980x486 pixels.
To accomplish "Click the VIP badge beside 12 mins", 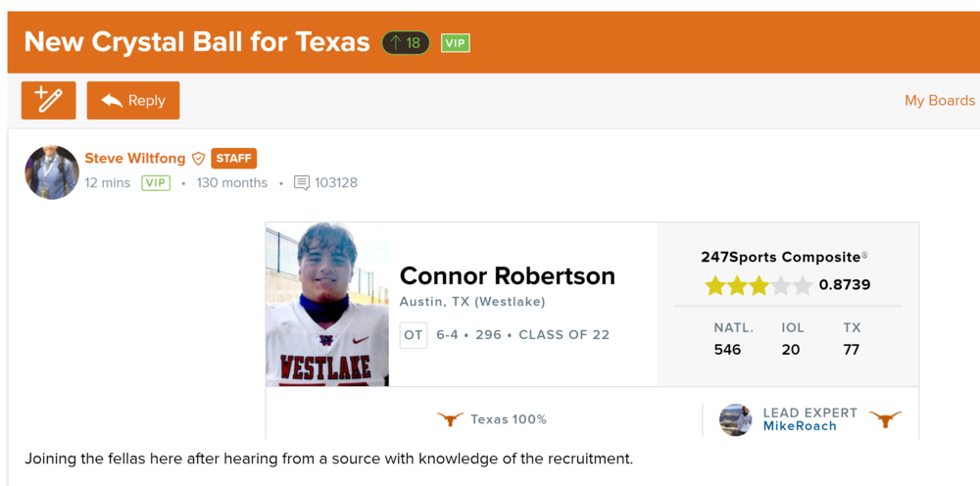I will pyautogui.click(x=156, y=183).
